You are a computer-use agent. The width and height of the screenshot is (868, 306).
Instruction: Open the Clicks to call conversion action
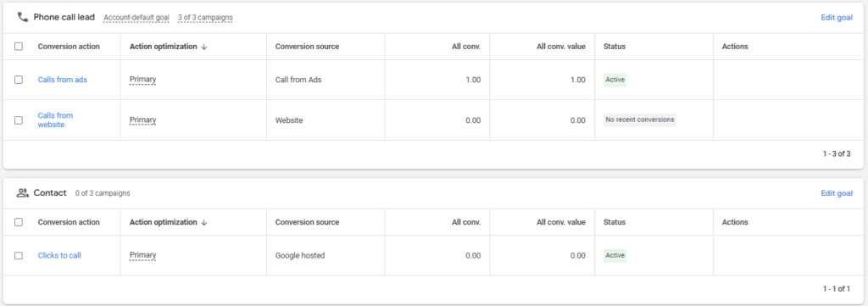pyautogui.click(x=59, y=256)
